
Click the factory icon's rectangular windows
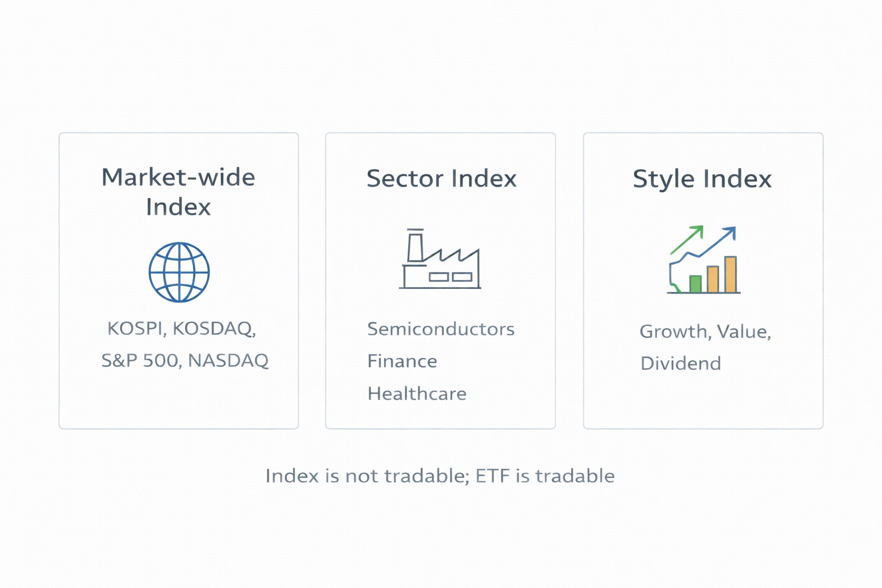click(451, 277)
